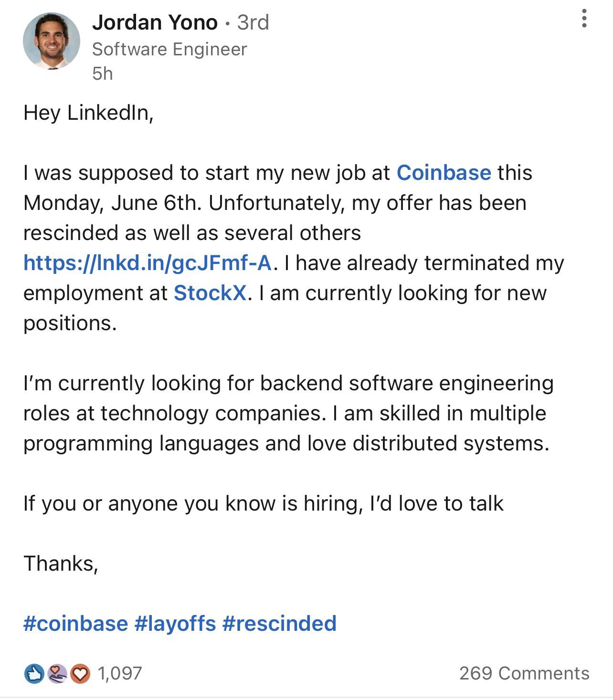Click the 'Thanks,' closing line

pyautogui.click(x=61, y=564)
